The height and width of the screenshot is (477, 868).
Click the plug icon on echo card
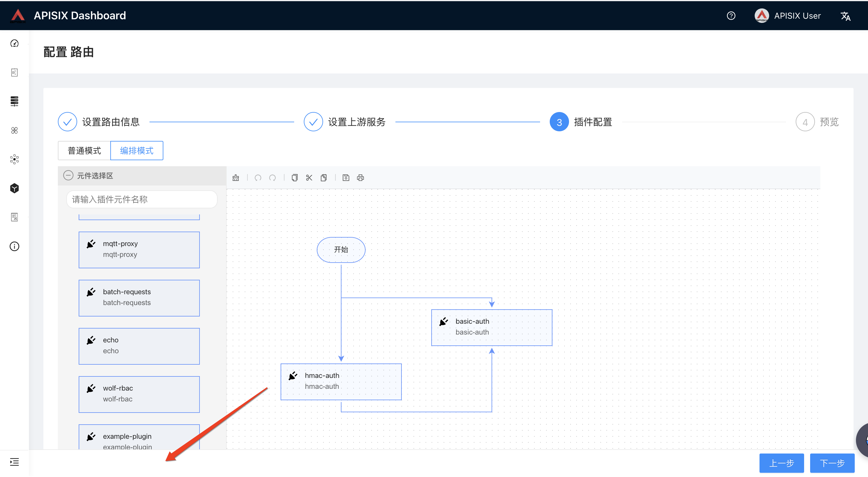point(91,340)
